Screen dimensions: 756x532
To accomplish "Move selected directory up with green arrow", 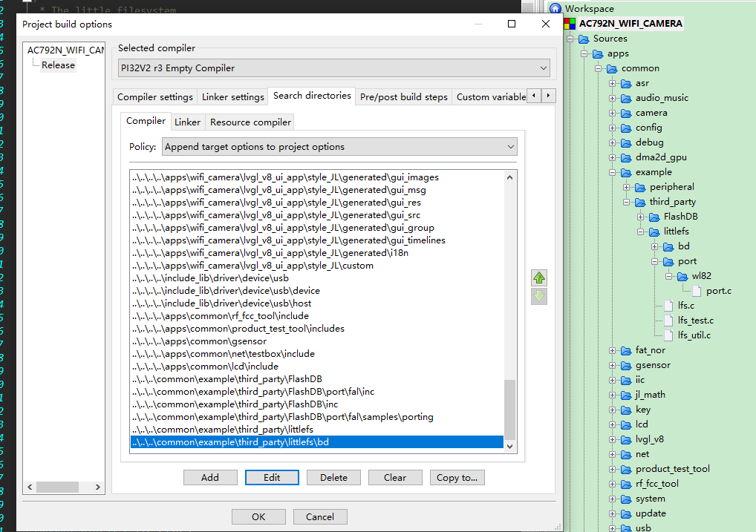I will (x=539, y=278).
